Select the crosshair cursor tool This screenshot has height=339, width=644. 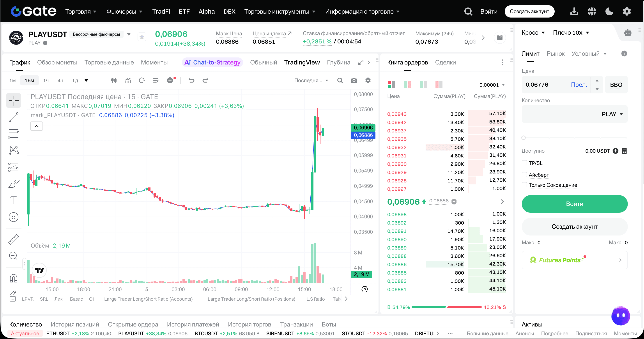click(x=14, y=100)
